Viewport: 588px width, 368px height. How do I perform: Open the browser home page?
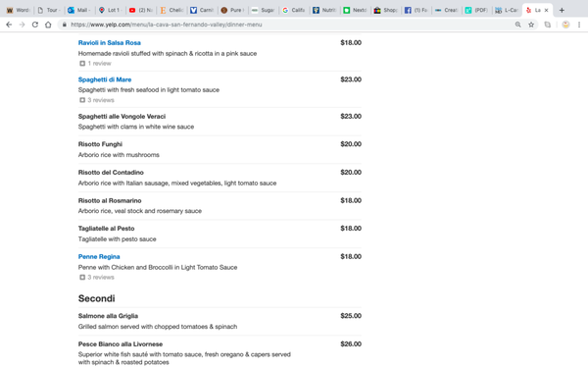pyautogui.click(x=48, y=25)
